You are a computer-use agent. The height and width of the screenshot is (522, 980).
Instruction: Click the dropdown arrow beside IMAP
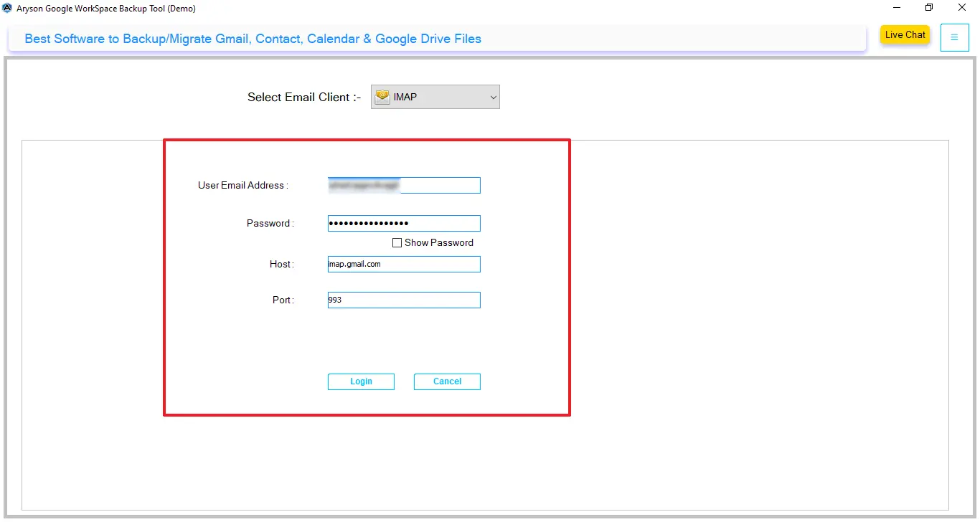click(493, 97)
